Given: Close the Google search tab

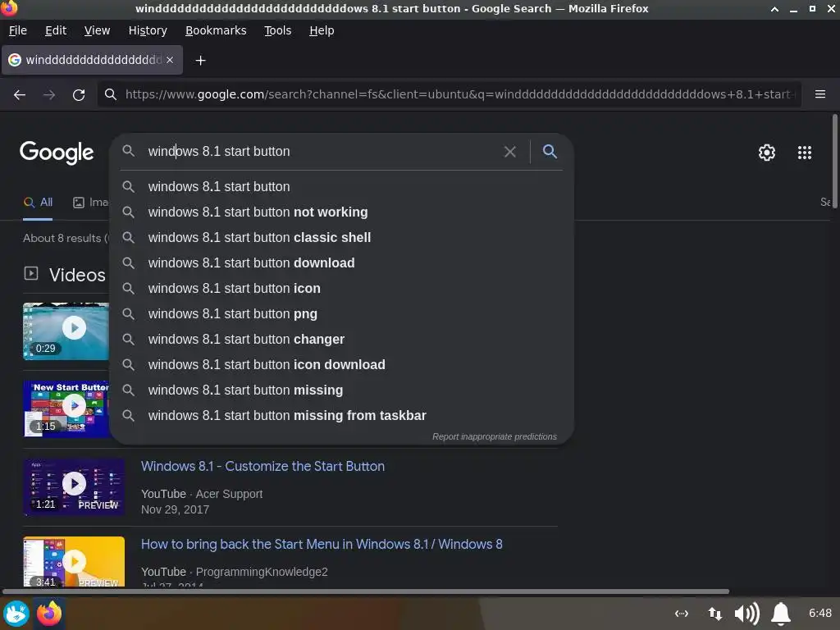Looking at the screenshot, I should (x=170, y=60).
